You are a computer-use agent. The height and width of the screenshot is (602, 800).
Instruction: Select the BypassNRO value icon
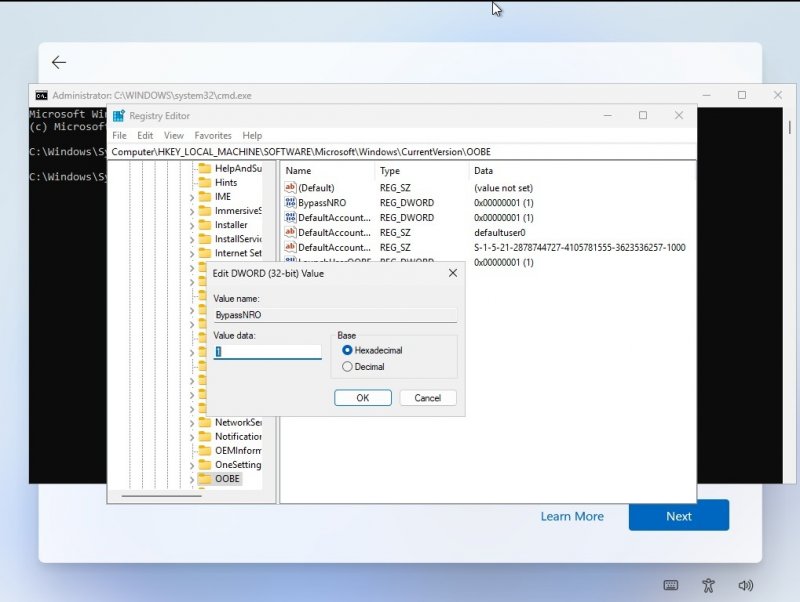click(290, 202)
